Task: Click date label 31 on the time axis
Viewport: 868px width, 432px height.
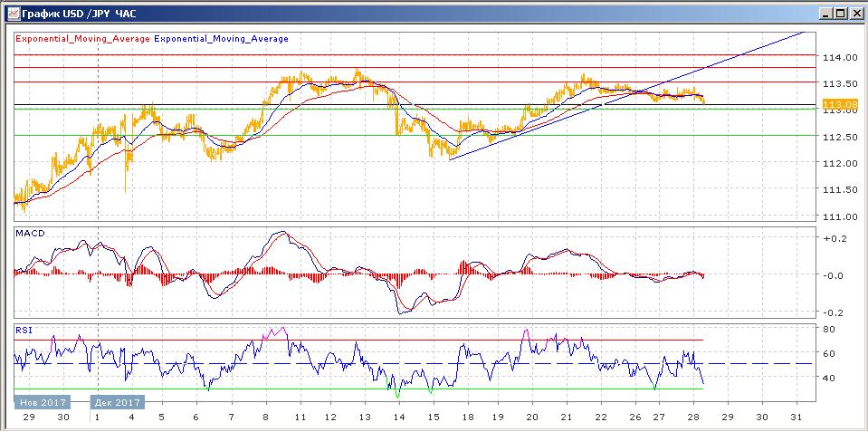Action: (796, 417)
